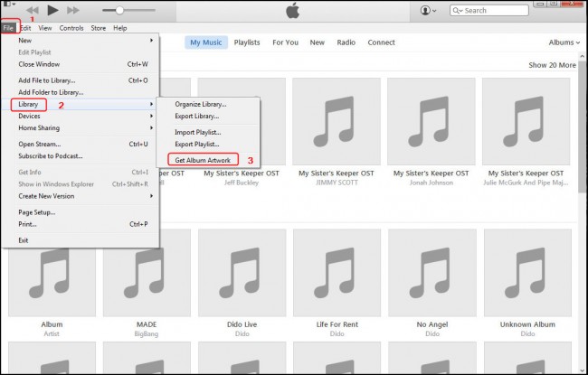
Task: Expand the New submenu in File menu
Action: pos(86,41)
